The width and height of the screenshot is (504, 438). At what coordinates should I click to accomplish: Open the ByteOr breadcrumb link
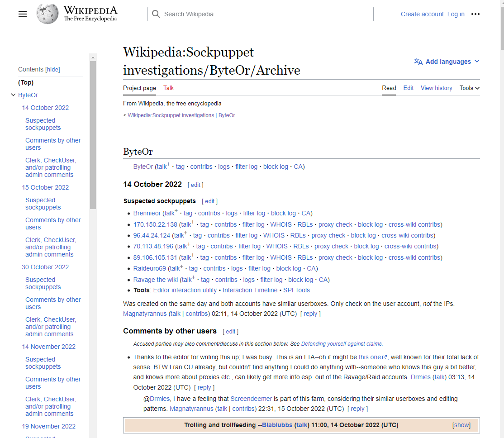(x=227, y=115)
